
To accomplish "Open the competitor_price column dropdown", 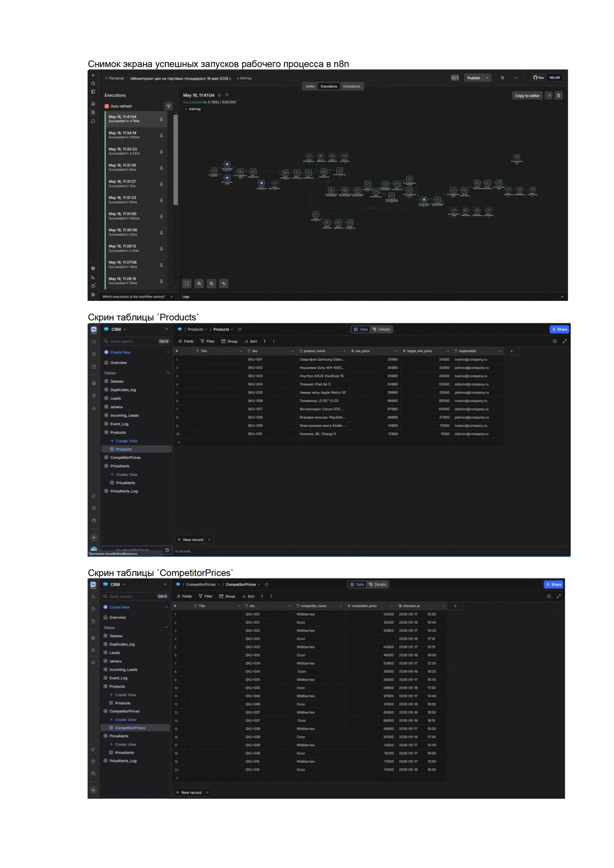I will [x=392, y=606].
